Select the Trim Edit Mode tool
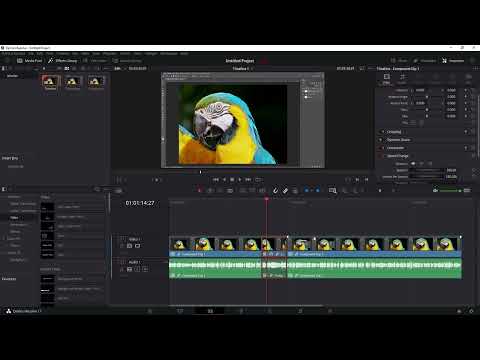The image size is (480, 360). pyautogui.click(x=210, y=190)
